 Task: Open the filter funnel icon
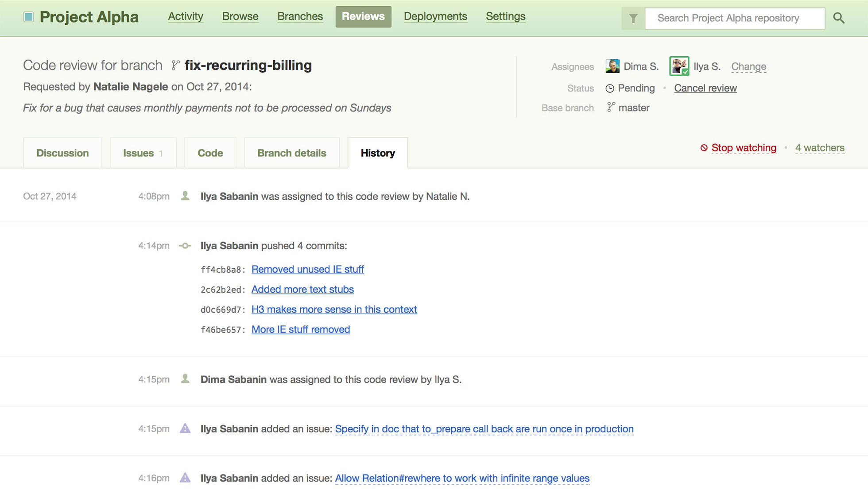(x=633, y=18)
